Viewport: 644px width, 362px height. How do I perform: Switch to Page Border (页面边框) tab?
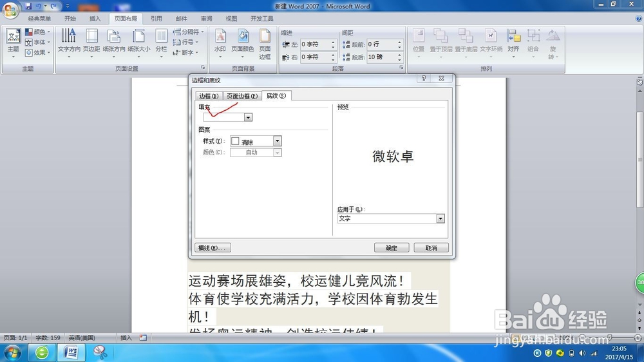coord(242,96)
